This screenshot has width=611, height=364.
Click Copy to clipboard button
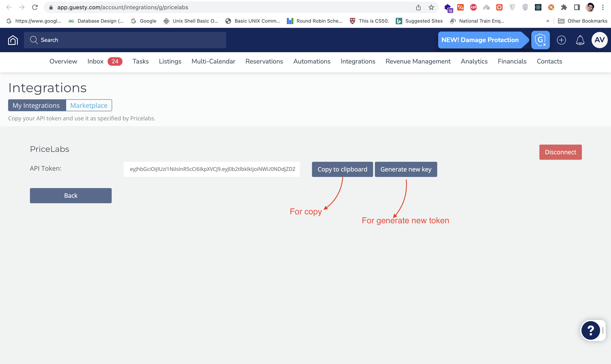coord(342,169)
